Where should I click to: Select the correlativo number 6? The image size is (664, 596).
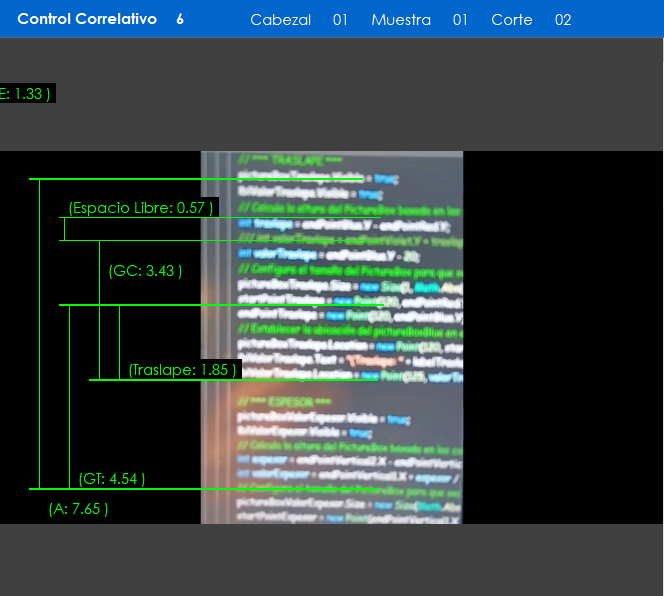click(180, 19)
